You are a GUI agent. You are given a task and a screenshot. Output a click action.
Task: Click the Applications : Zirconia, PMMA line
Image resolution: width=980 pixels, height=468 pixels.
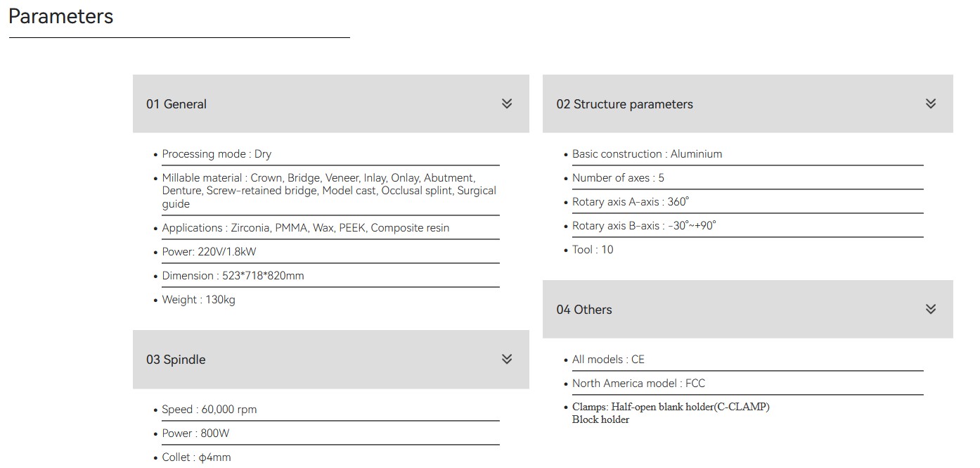305,228
